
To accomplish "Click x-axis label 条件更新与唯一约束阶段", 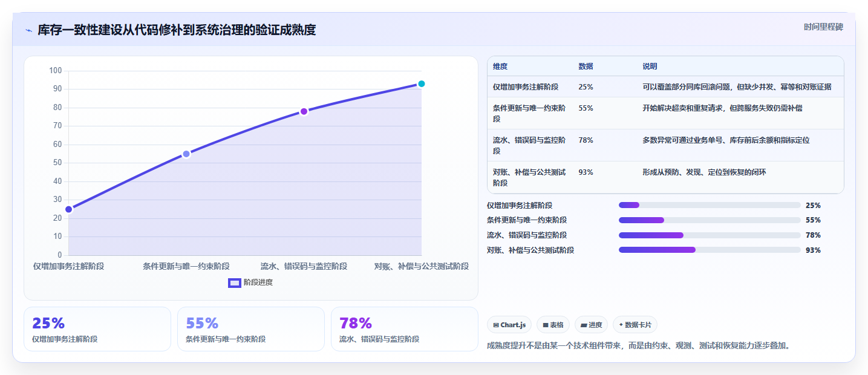I will coord(186,266).
